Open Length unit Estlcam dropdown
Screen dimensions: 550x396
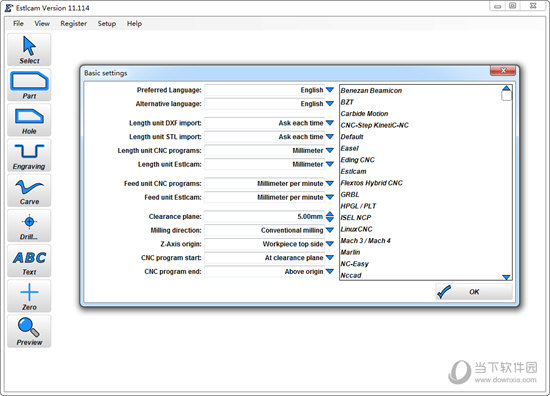point(329,164)
